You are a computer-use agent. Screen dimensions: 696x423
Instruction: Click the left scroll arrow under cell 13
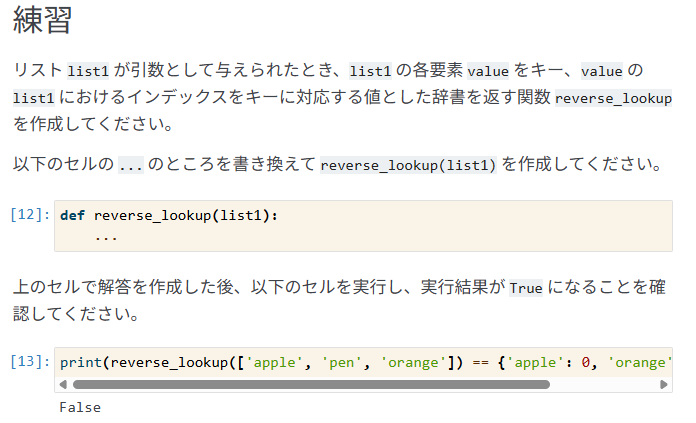[63, 384]
